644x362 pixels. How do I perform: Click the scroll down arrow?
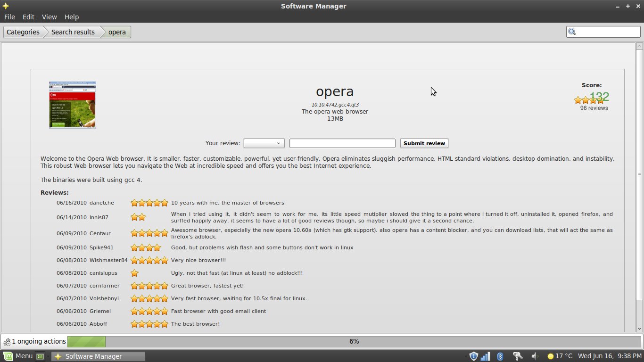(640, 328)
